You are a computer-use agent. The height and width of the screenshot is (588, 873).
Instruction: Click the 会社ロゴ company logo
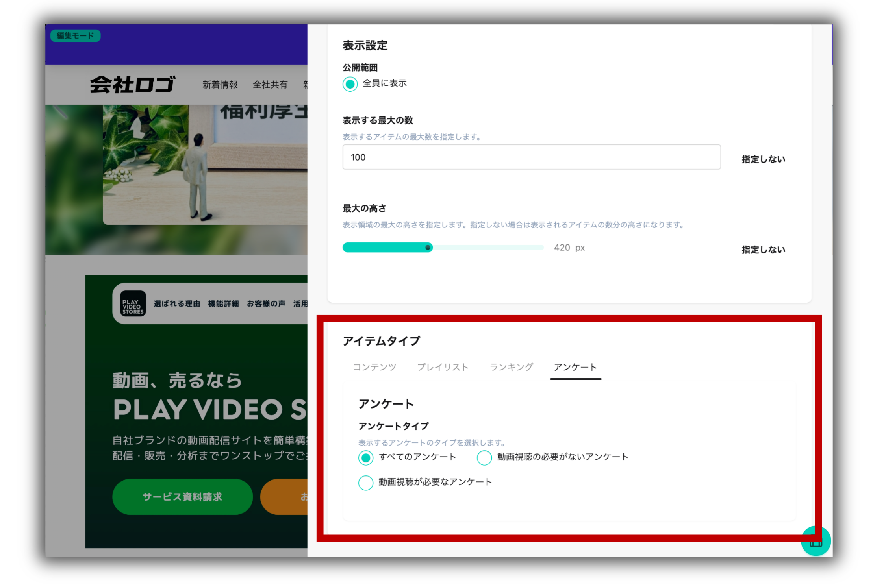(x=133, y=84)
